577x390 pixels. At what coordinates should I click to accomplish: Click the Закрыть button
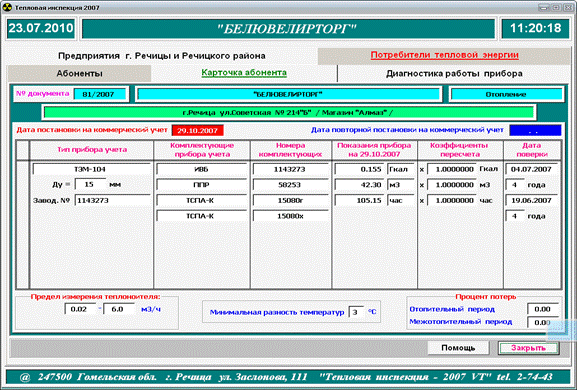(528, 348)
